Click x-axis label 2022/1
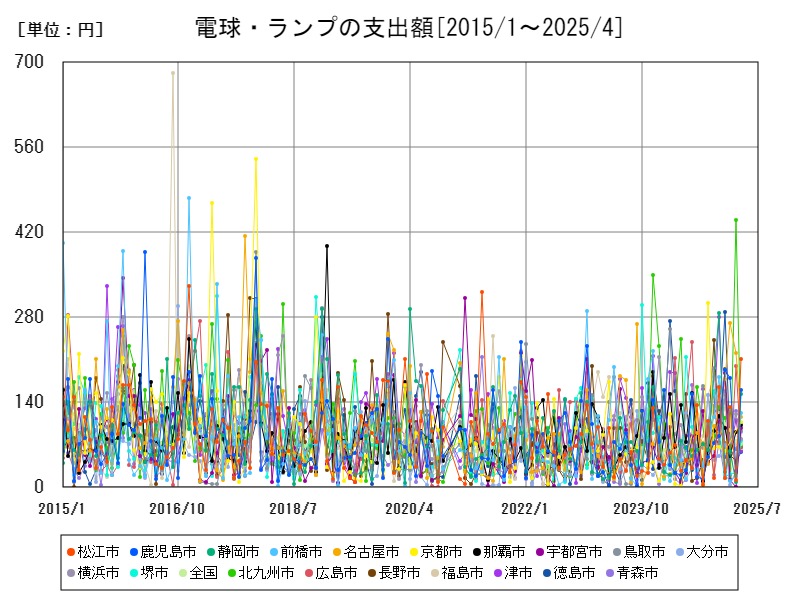Image resolution: width=800 pixels, height=600 pixels. pyautogui.click(x=524, y=508)
